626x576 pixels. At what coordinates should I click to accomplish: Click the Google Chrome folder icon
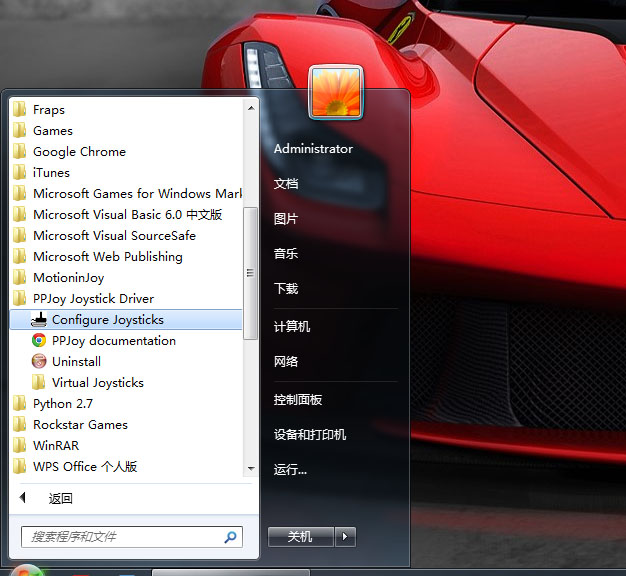point(19,152)
